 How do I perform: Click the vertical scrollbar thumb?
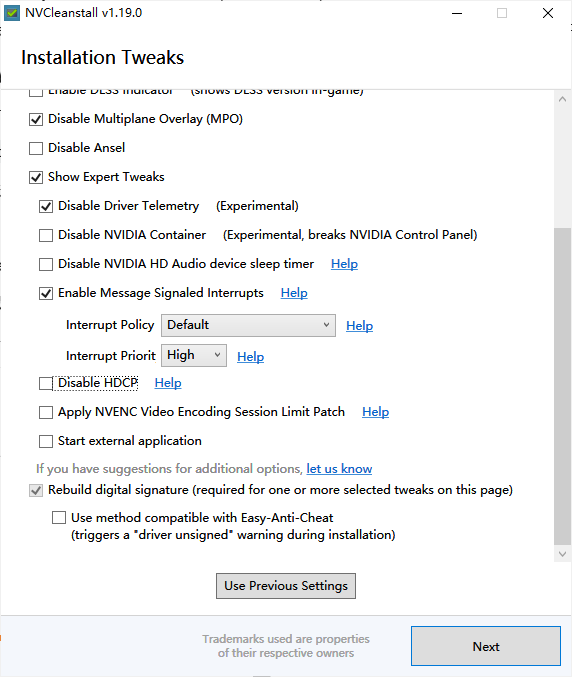pos(562,386)
